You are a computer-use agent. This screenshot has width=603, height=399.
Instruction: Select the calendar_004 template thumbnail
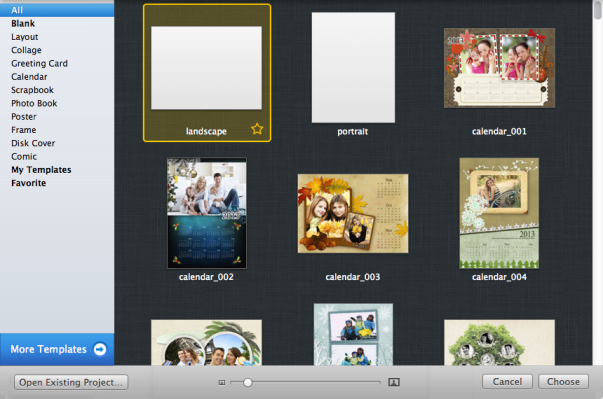point(499,213)
